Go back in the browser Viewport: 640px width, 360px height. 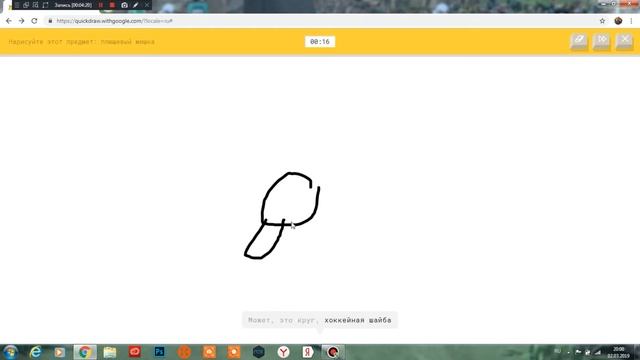point(9,21)
